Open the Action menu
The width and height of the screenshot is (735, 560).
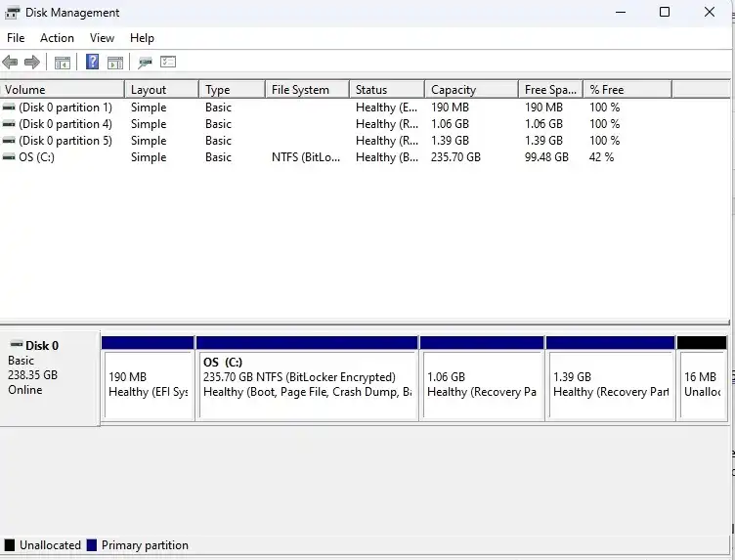57,38
